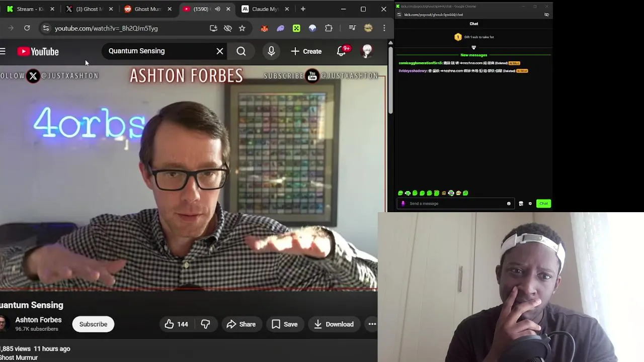Clear the Quantum Sensing search text

pyautogui.click(x=220, y=51)
